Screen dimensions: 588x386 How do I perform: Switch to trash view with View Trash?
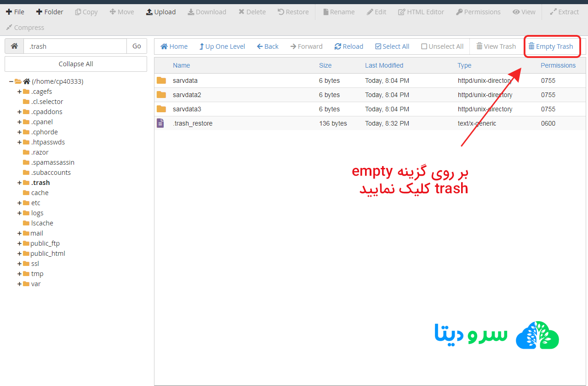point(496,46)
